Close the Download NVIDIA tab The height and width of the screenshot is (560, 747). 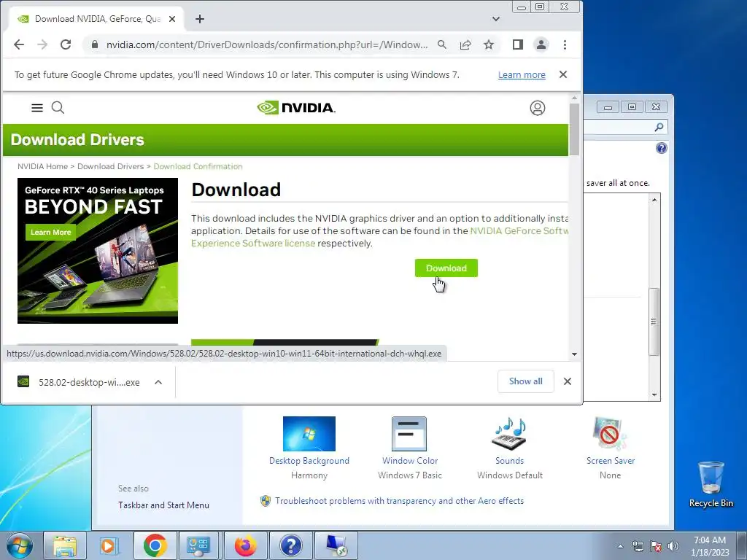(x=172, y=19)
